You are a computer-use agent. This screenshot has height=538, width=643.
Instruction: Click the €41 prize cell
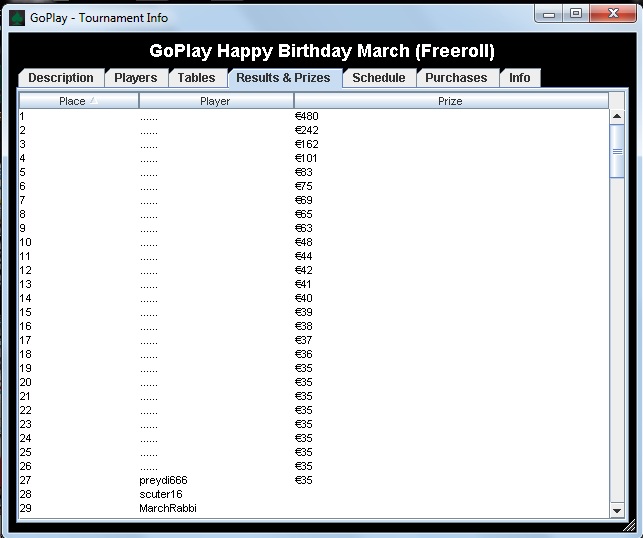click(303, 284)
